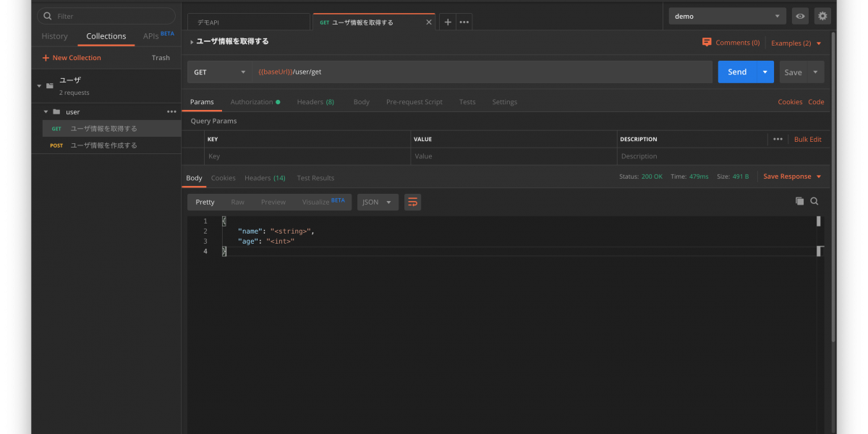Collapse the user folder in the sidebar
868x434 pixels.
pos(46,112)
